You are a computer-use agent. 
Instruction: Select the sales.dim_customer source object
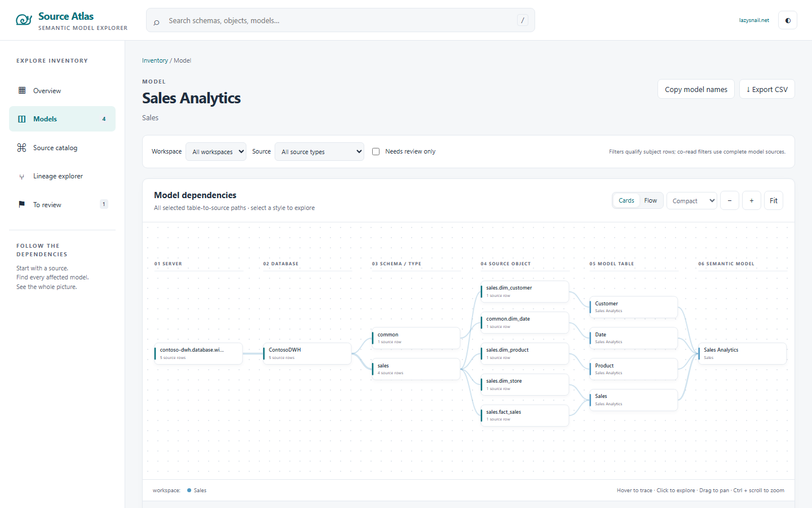tap(525, 291)
